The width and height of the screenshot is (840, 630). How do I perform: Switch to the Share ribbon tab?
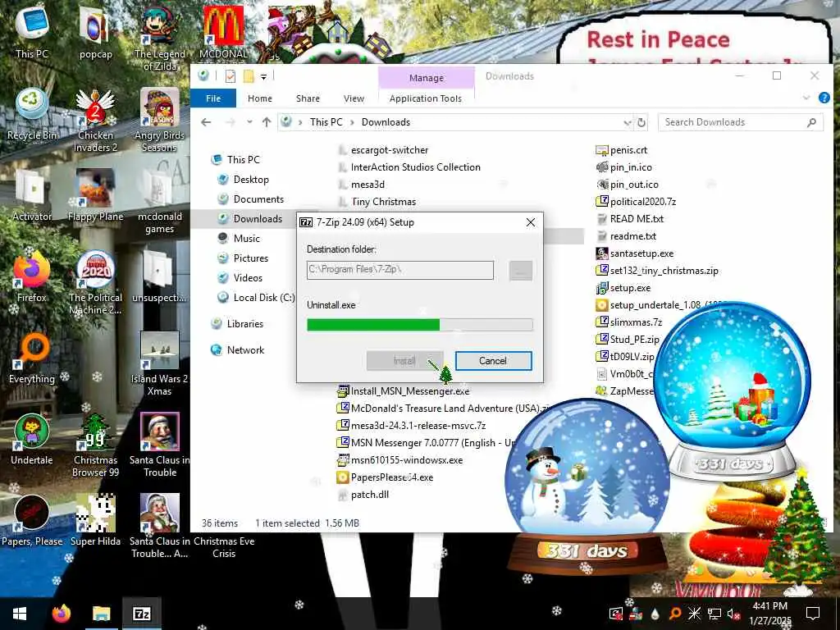pyautogui.click(x=308, y=98)
